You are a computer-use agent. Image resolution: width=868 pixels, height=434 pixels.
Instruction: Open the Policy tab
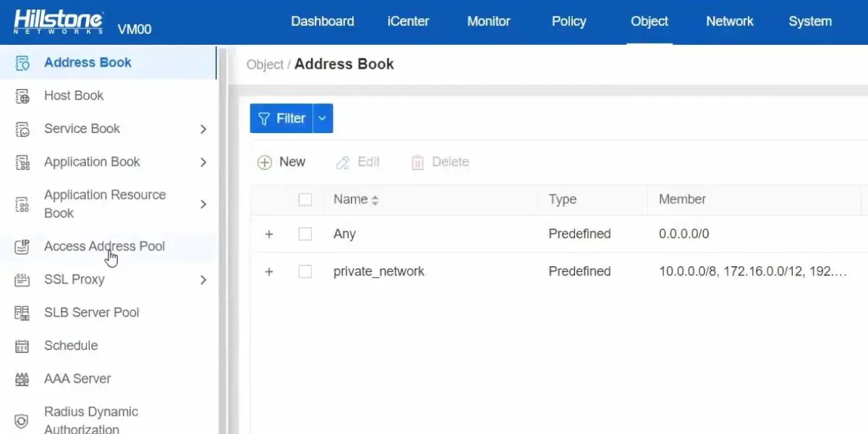[569, 22]
